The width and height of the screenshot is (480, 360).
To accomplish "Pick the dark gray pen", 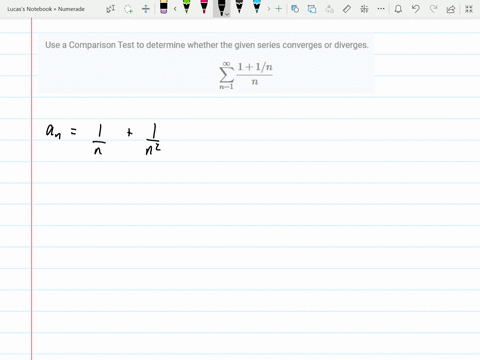I will [x=239, y=7].
